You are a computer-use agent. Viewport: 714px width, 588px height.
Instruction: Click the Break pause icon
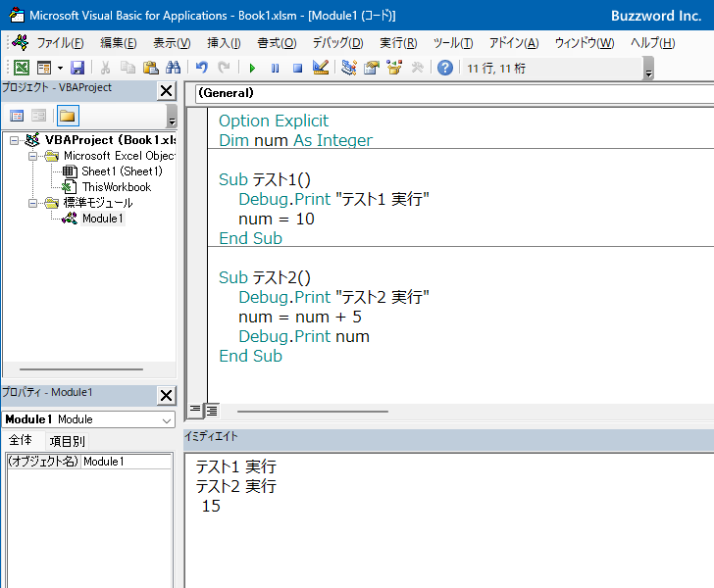(x=275, y=69)
